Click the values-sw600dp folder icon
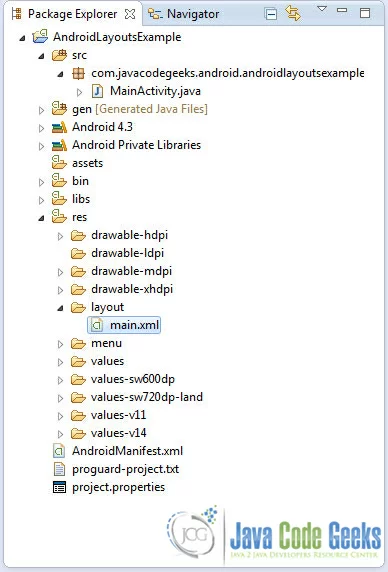388x572 pixels. coord(78,379)
